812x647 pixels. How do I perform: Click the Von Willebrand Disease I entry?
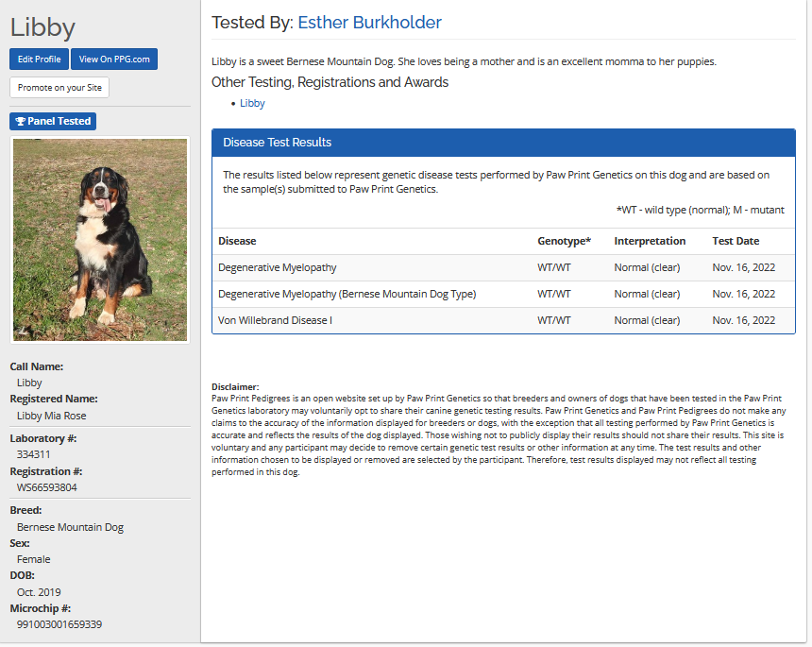tap(275, 320)
